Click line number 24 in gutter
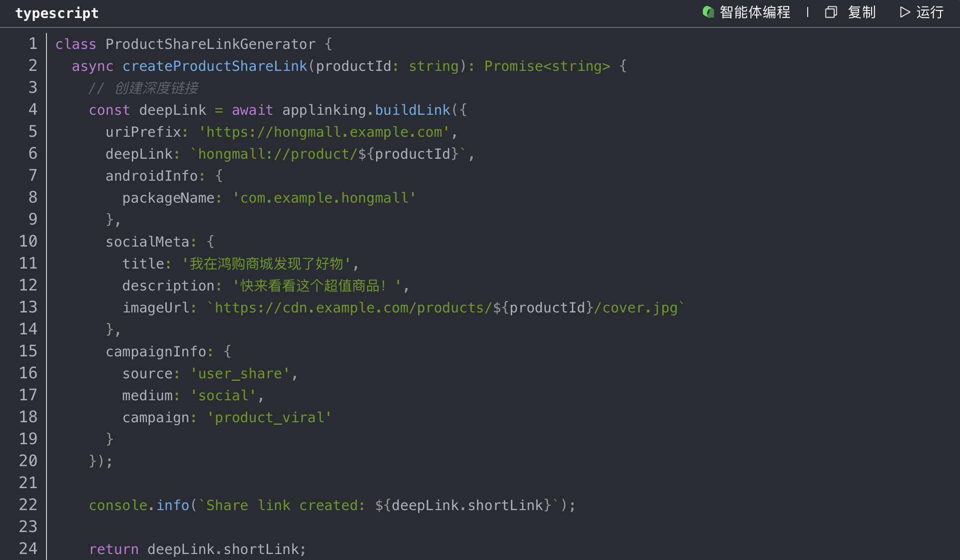The image size is (960, 560). [x=28, y=549]
